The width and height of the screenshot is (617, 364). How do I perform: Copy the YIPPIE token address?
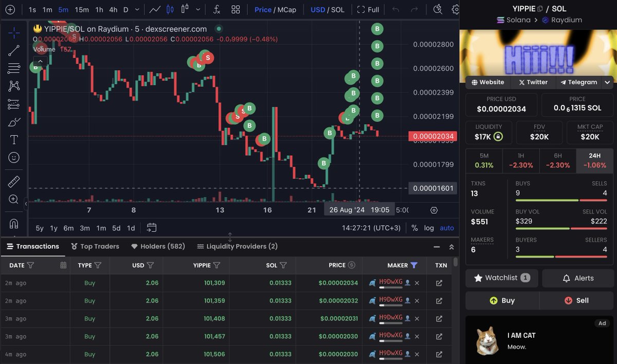540,9
